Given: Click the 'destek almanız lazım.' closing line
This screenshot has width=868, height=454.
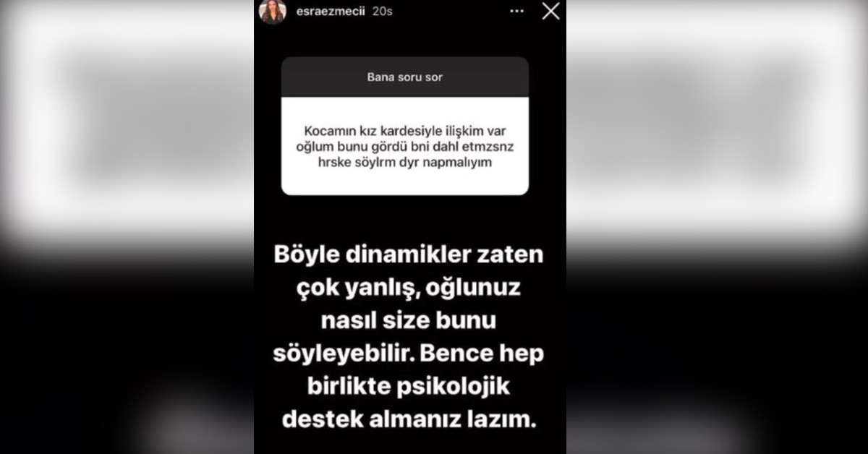Looking at the screenshot, I should (x=409, y=419).
